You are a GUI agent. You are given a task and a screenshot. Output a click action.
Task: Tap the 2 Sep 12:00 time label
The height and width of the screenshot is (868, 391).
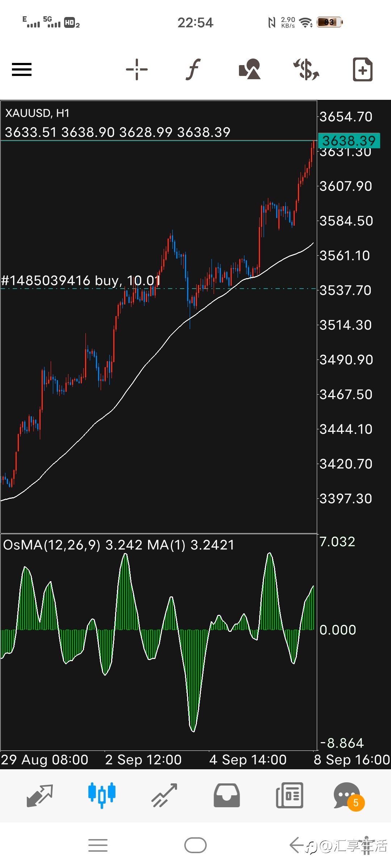(x=143, y=759)
